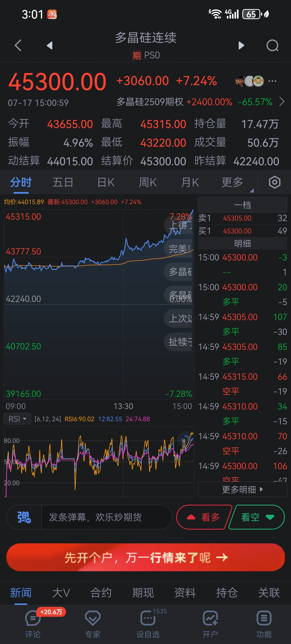Open the 新闻 tab
Screen dimensions: 291x644
tap(21, 593)
